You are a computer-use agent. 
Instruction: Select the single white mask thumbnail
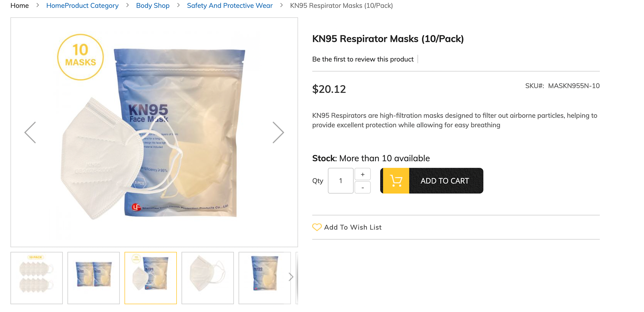(208, 278)
